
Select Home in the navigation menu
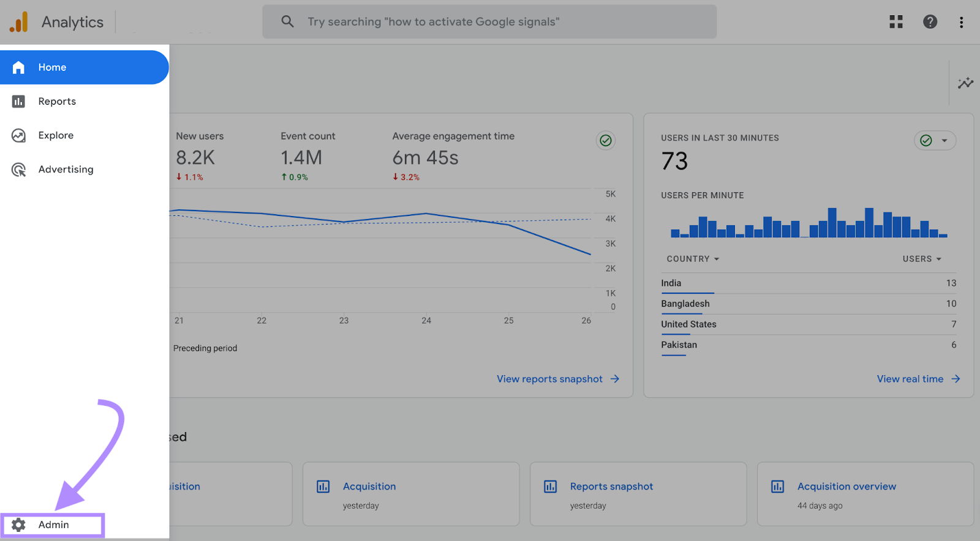click(x=52, y=67)
